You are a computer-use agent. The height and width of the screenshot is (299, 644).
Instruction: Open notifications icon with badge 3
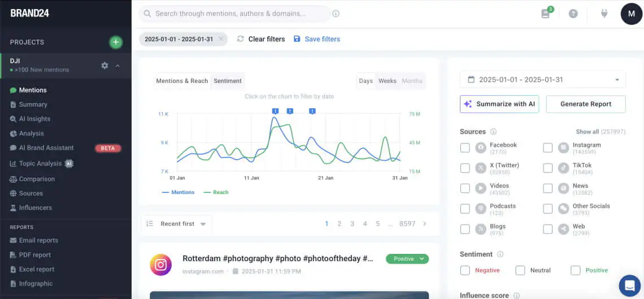click(546, 14)
